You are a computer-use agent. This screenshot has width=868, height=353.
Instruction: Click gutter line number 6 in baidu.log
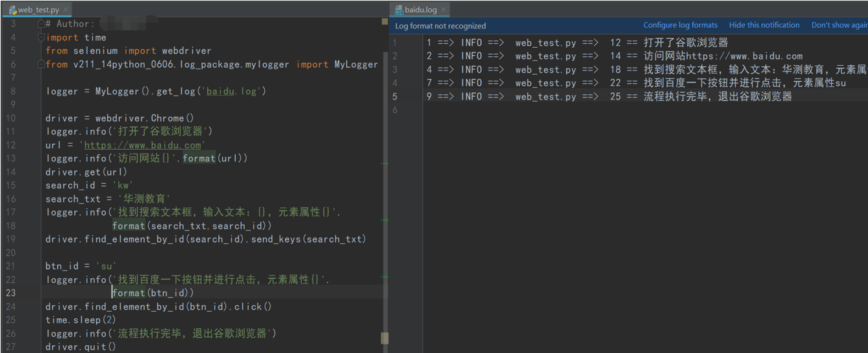[x=395, y=110]
